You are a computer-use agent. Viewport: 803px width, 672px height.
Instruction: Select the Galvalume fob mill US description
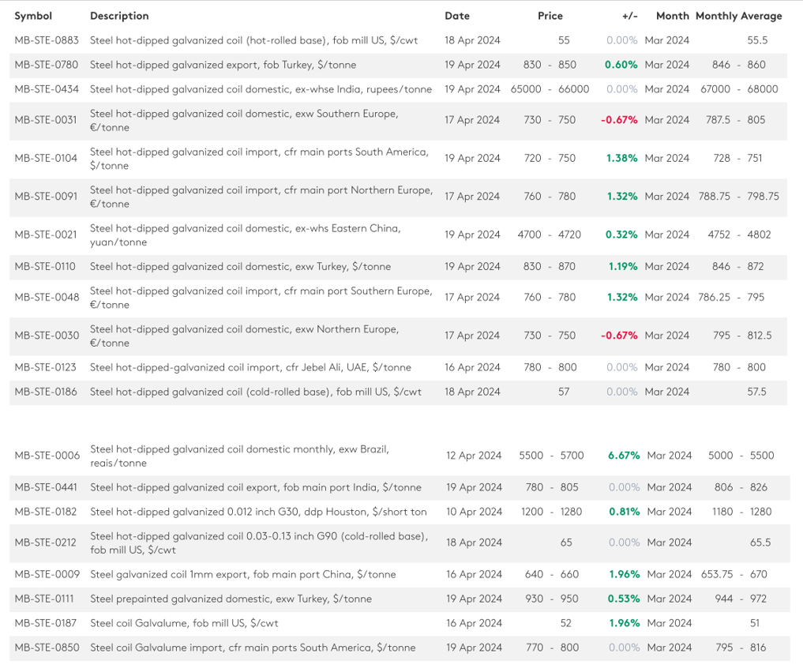click(184, 623)
